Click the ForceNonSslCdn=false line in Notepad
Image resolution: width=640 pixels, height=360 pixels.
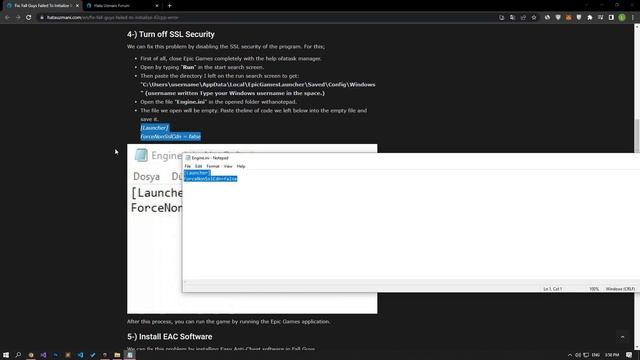[211, 179]
